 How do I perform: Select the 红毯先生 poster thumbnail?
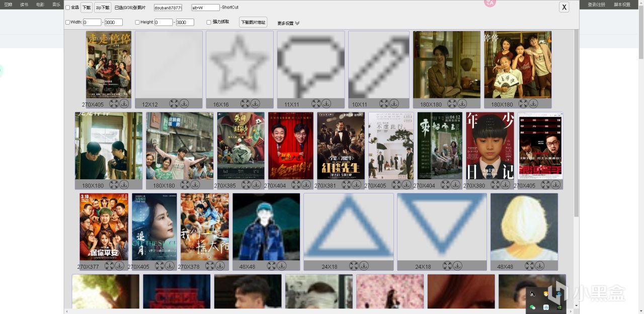341,146
